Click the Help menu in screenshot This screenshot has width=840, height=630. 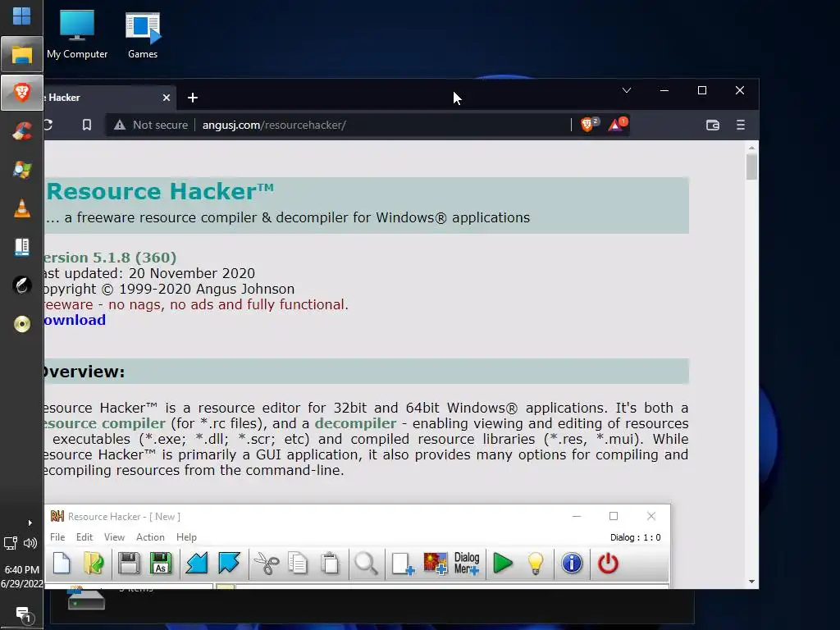(186, 536)
